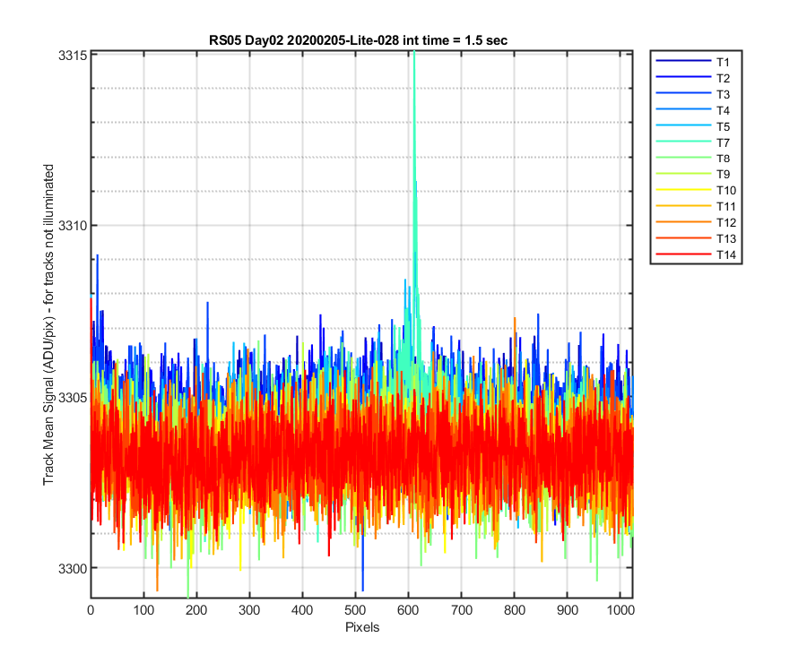Click x-axis tick label 200
This screenshot has width=807, height=672.
196,610
